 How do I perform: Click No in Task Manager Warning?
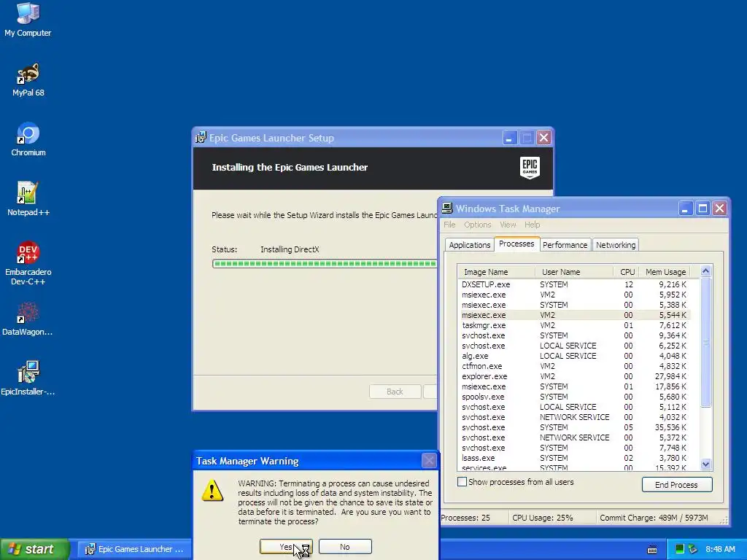click(x=345, y=547)
